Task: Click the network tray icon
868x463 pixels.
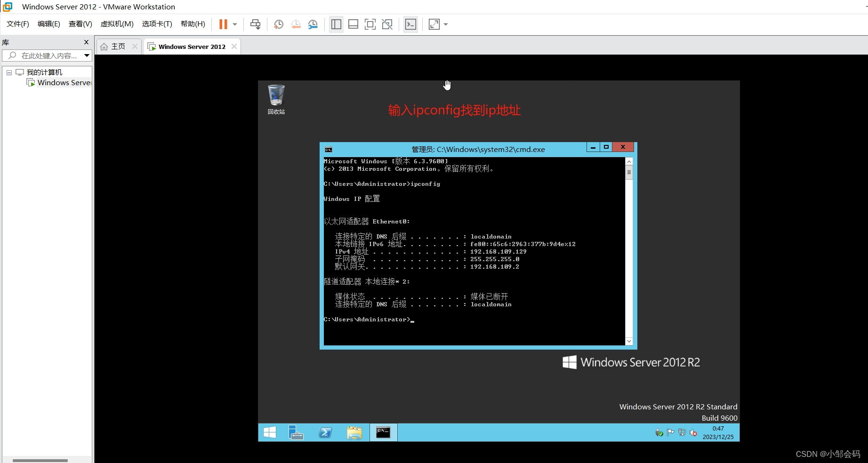Action: [x=682, y=433]
